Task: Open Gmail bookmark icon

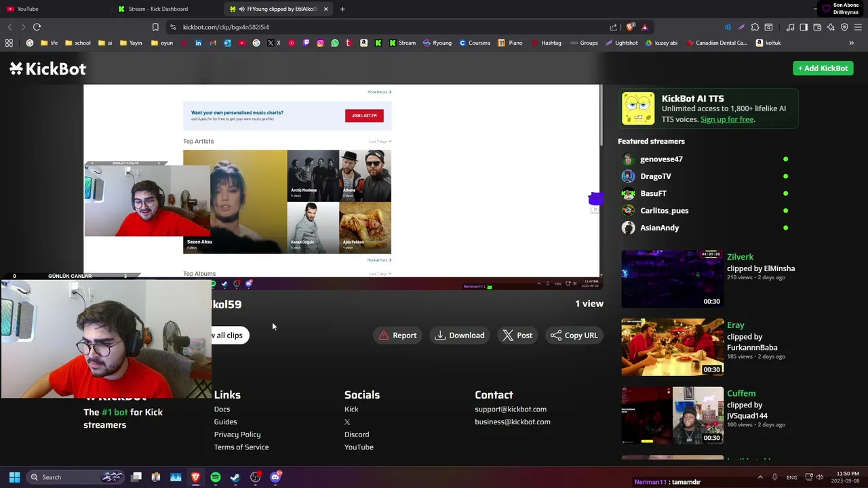Action: click(212, 43)
